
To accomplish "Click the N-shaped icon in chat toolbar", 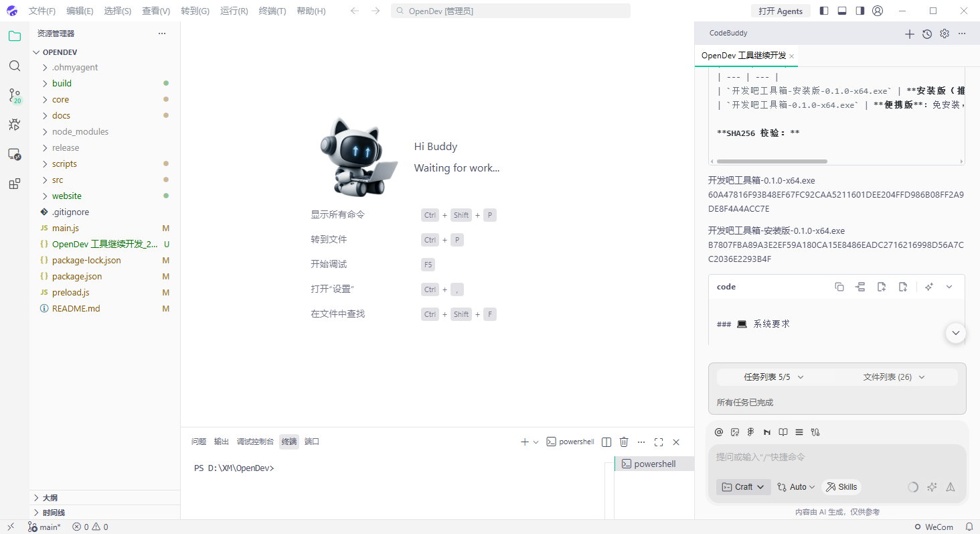I will pyautogui.click(x=767, y=432).
